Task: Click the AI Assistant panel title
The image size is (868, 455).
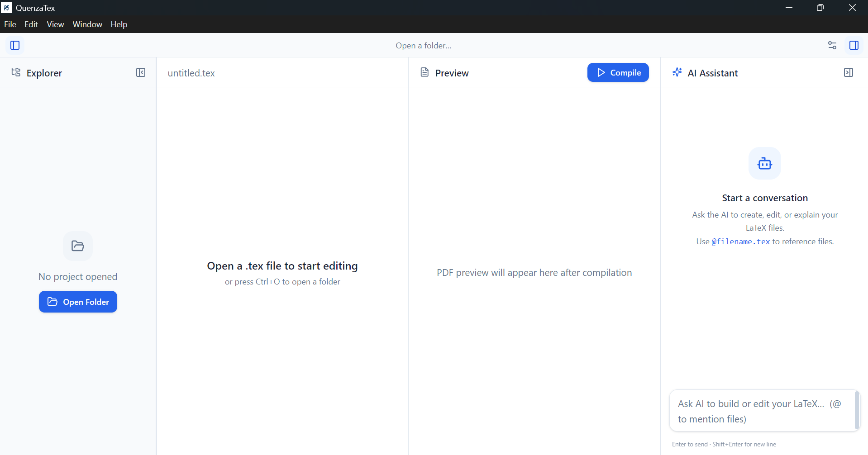Action: (x=713, y=73)
